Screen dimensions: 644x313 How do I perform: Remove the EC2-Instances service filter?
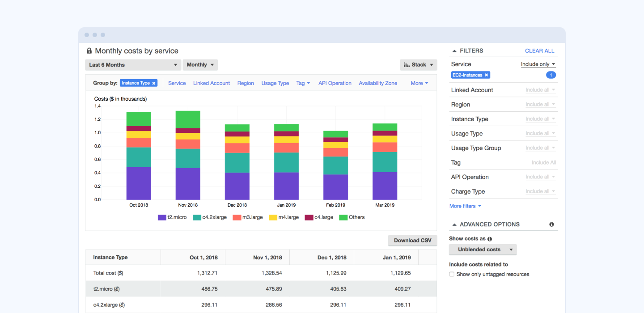pyautogui.click(x=487, y=75)
